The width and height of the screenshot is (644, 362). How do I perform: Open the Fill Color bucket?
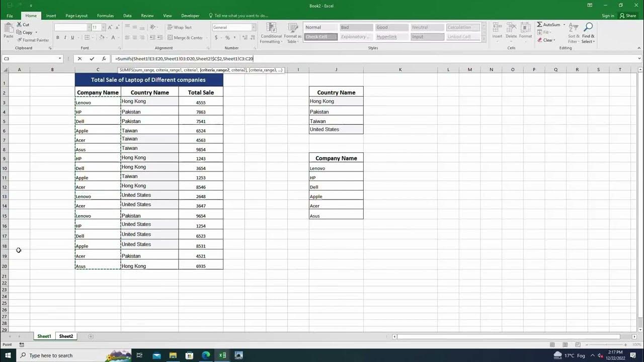click(x=101, y=38)
